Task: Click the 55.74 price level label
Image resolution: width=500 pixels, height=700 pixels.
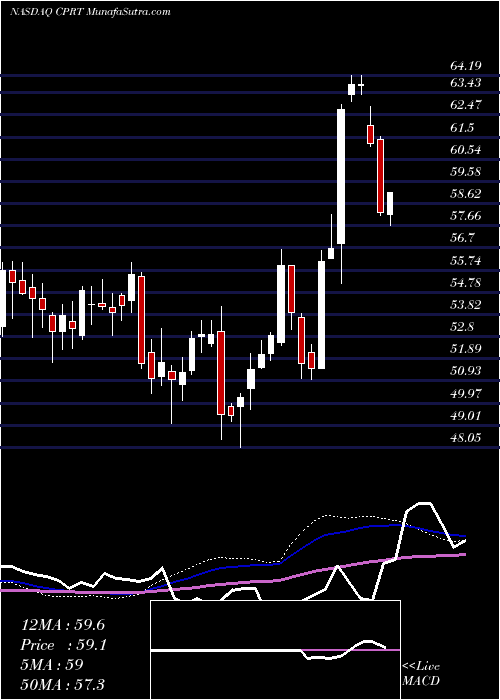Action: tap(466, 260)
